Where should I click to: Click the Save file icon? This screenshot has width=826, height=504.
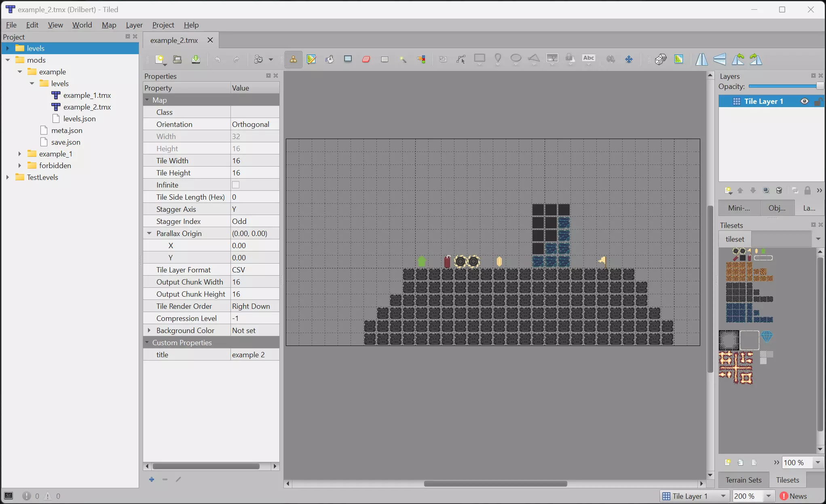pos(196,59)
